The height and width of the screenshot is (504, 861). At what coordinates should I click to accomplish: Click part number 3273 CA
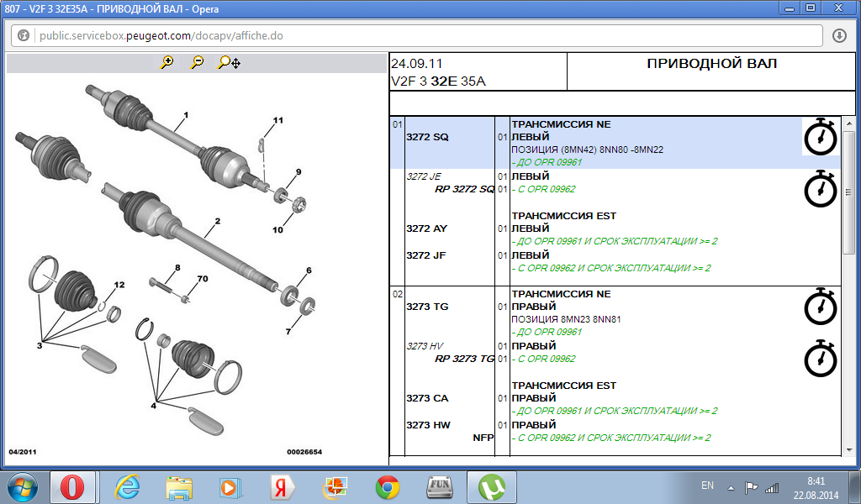point(428,398)
